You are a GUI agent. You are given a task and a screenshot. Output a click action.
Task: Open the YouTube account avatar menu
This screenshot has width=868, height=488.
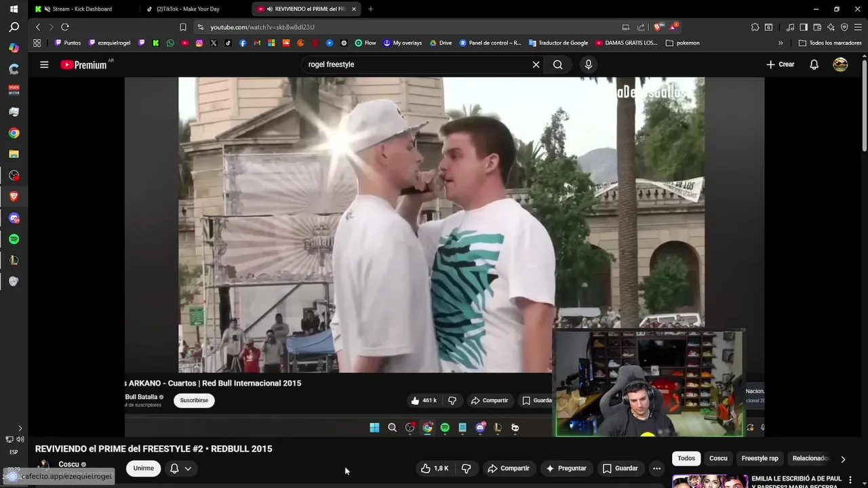pos(840,64)
